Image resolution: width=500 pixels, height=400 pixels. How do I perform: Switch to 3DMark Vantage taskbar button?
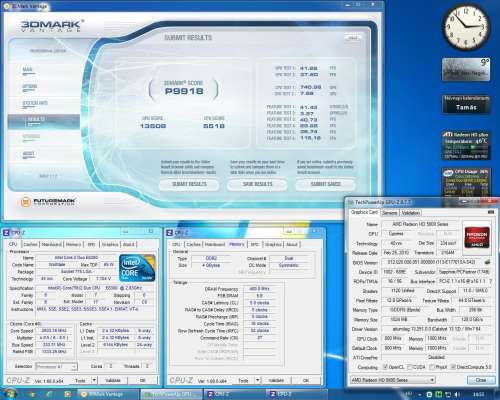point(109,395)
